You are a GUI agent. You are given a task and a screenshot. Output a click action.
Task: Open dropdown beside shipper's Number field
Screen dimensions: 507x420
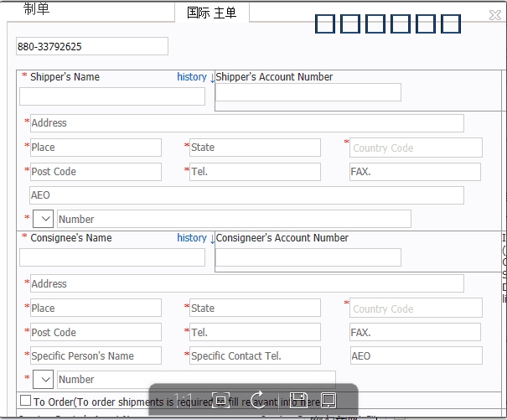point(43,219)
